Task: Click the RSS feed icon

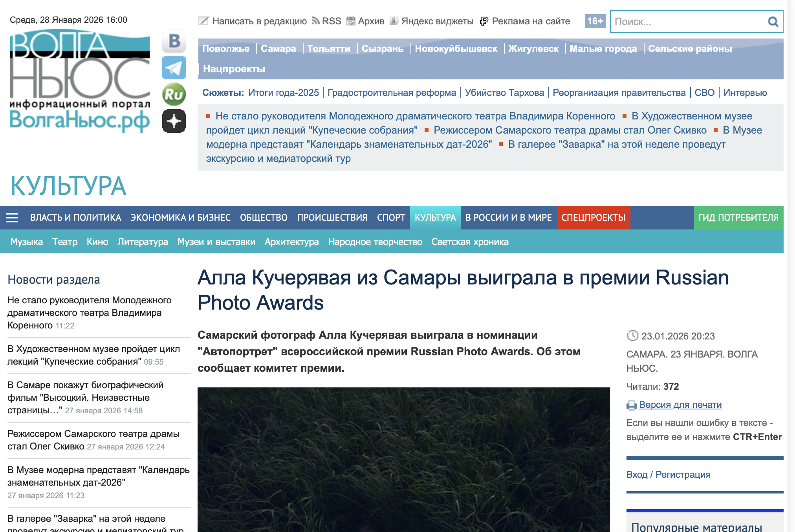Action: pos(315,21)
